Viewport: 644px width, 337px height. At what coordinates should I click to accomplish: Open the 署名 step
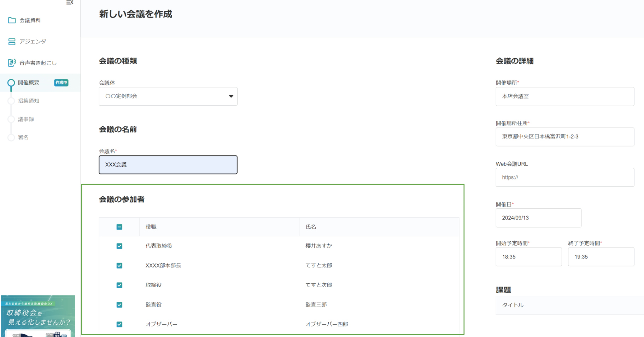pos(23,137)
